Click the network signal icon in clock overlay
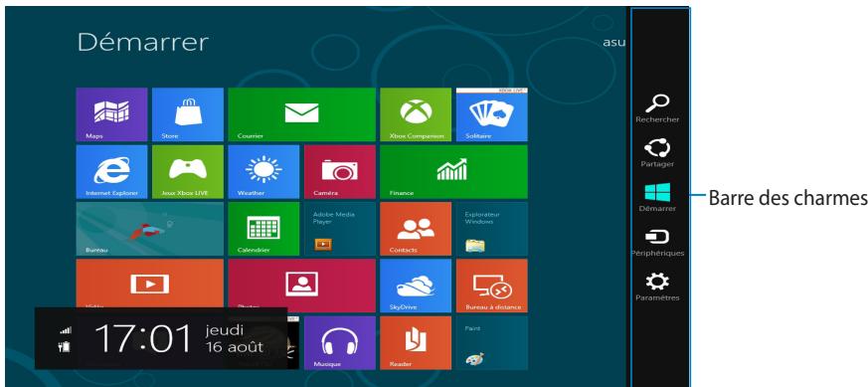Image resolution: width=868 pixels, height=387 pixels. pyautogui.click(x=66, y=330)
